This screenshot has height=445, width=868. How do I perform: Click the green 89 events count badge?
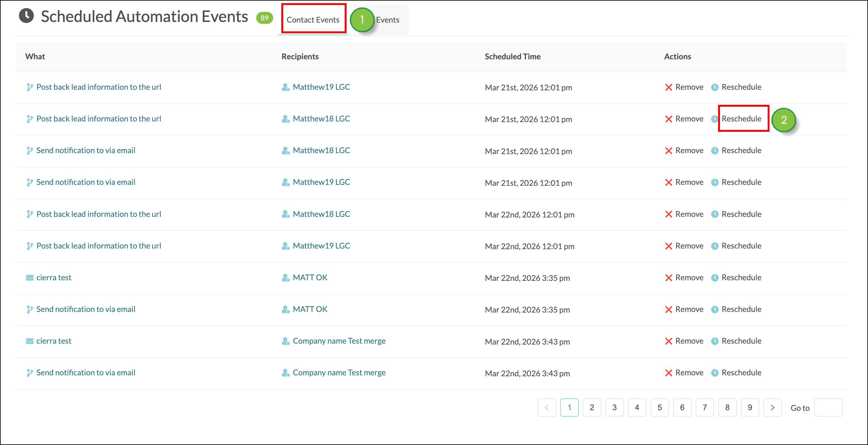(x=264, y=18)
